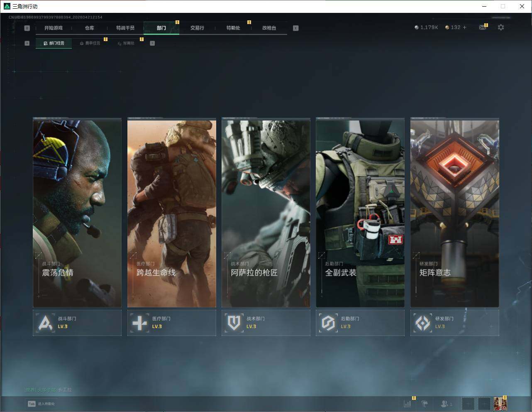
Task: Click the plus to add 132 currency
Action: point(464,27)
